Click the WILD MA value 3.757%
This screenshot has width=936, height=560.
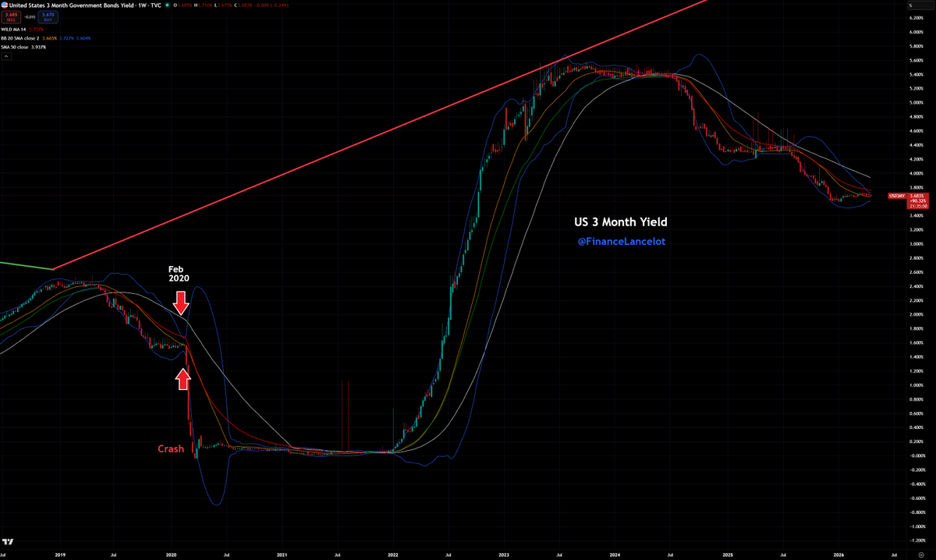[36, 30]
